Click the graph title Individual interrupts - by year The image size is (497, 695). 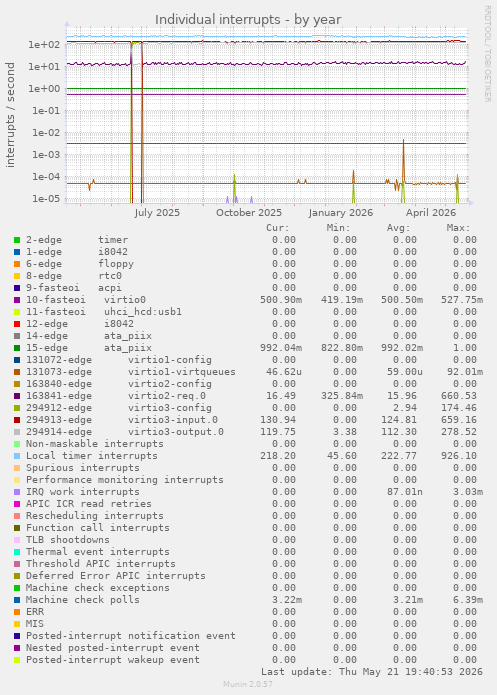click(248, 20)
